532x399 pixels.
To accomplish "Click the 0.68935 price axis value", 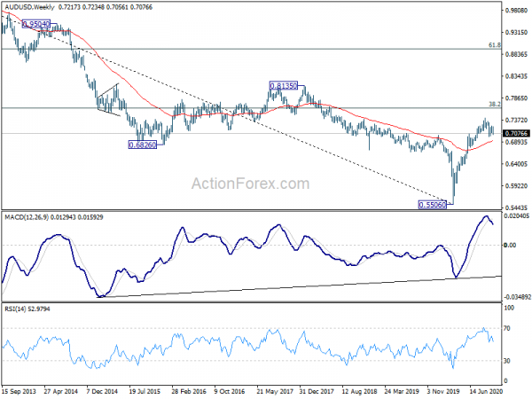I will [x=516, y=142].
